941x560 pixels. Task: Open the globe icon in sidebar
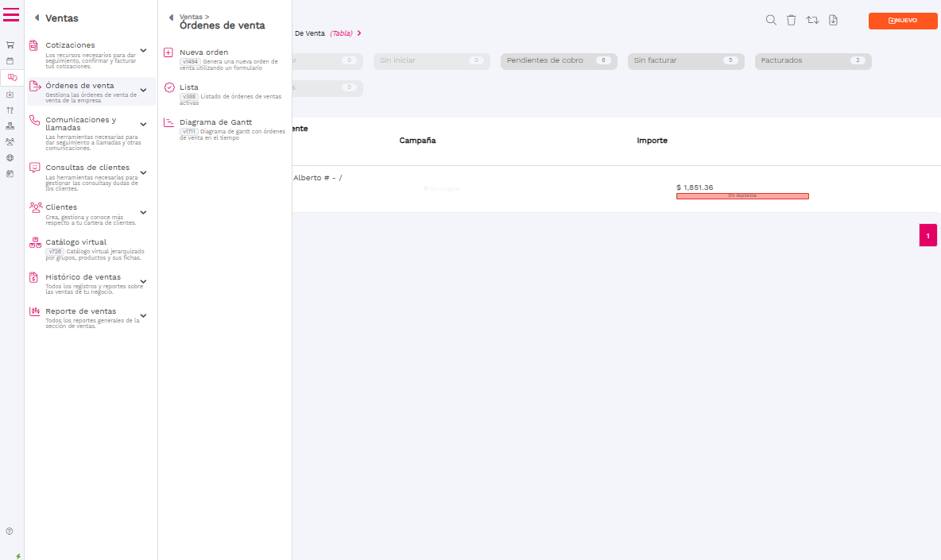coord(10,157)
